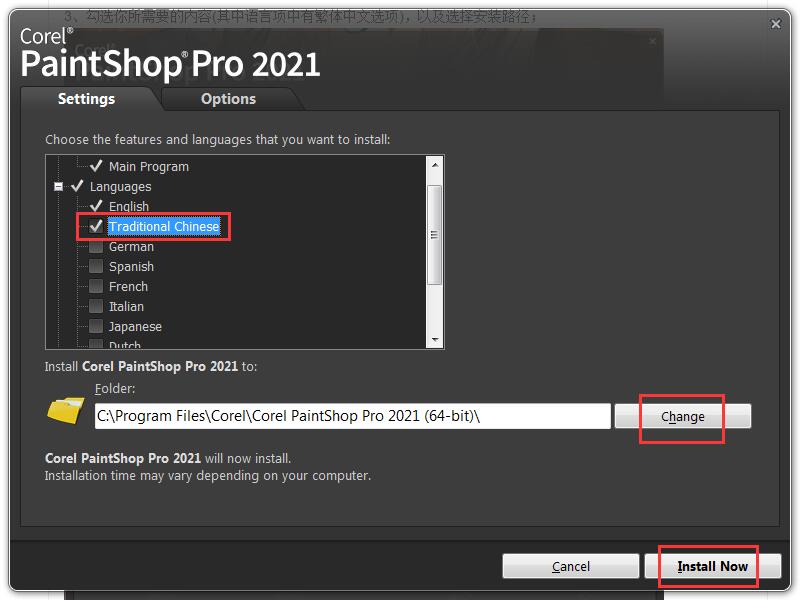
Task: Collapse the Languages tree node
Action: 59,187
